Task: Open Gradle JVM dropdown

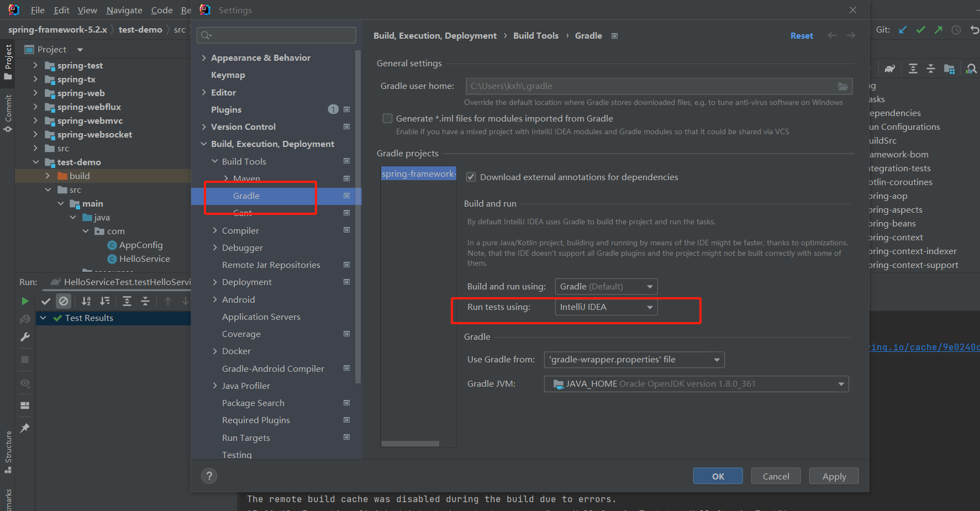Action: click(696, 384)
